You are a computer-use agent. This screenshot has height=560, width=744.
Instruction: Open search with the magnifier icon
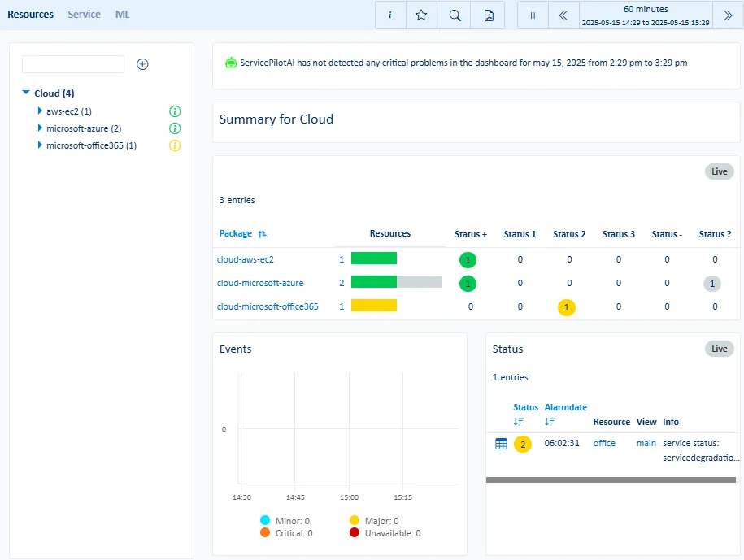455,15
